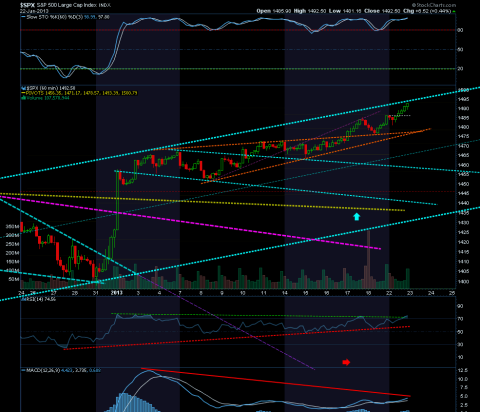Click date 14 on the time axis
This screenshot has height=412, width=480.
click(x=285, y=293)
